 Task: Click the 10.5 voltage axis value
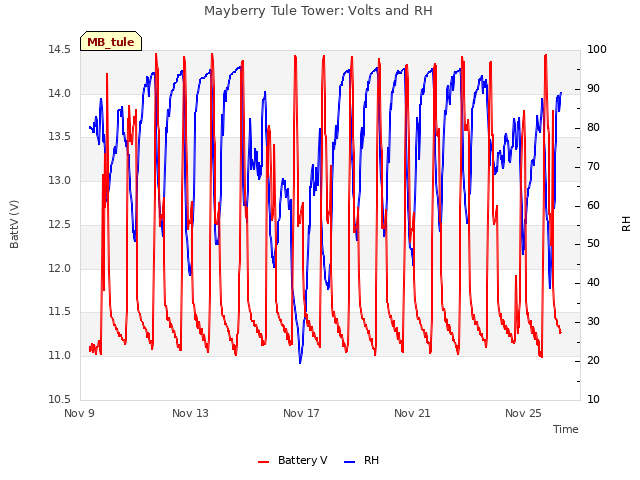coord(59,399)
